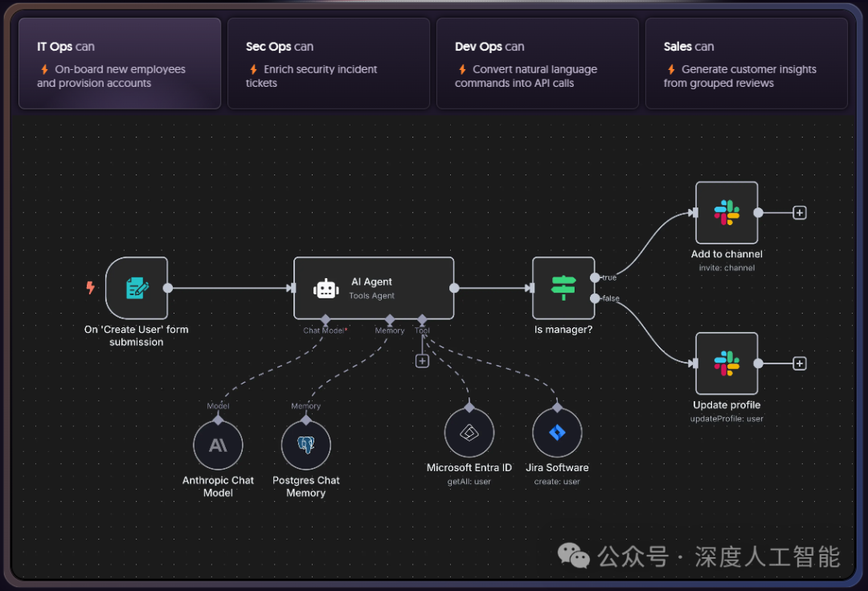
Task: Select the 'Is manager?' switch node
Action: click(563, 288)
